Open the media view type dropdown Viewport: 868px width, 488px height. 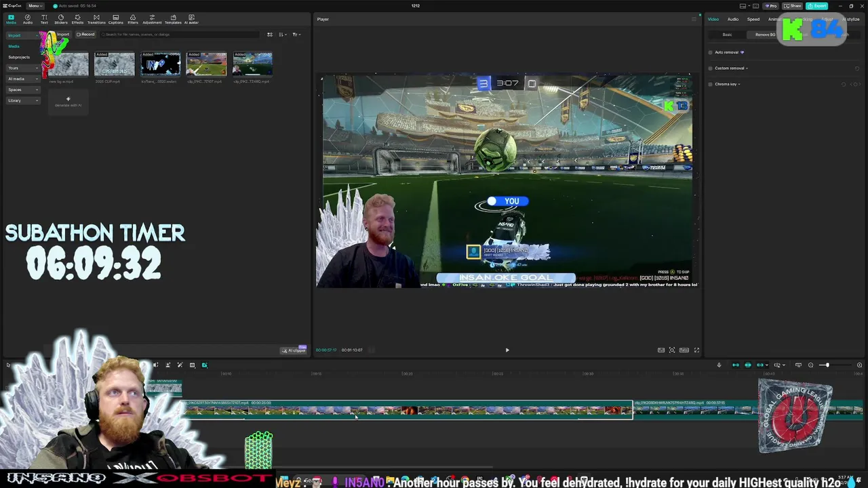point(296,35)
